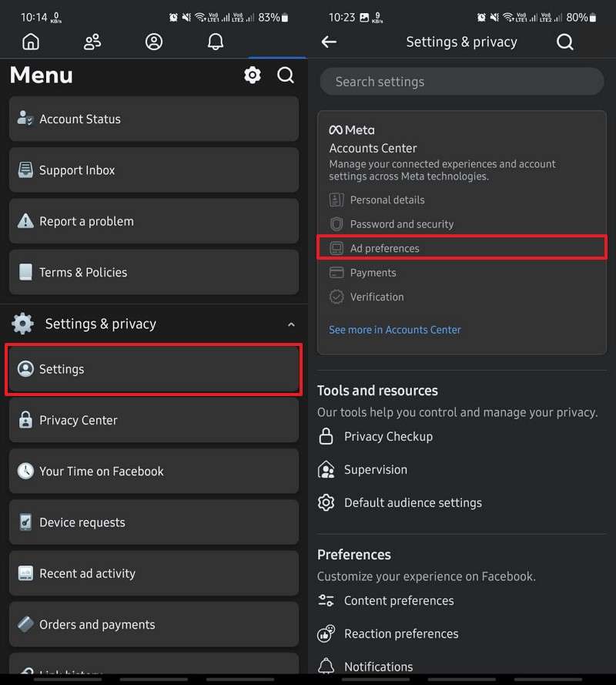
Task: Open the Support Inbox menu item
Action: tap(154, 170)
